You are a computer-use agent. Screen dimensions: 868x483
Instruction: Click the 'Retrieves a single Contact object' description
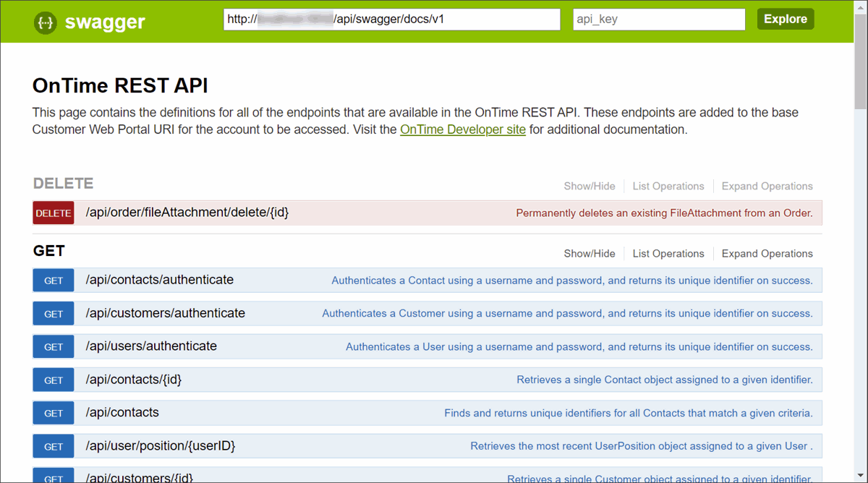tap(665, 380)
